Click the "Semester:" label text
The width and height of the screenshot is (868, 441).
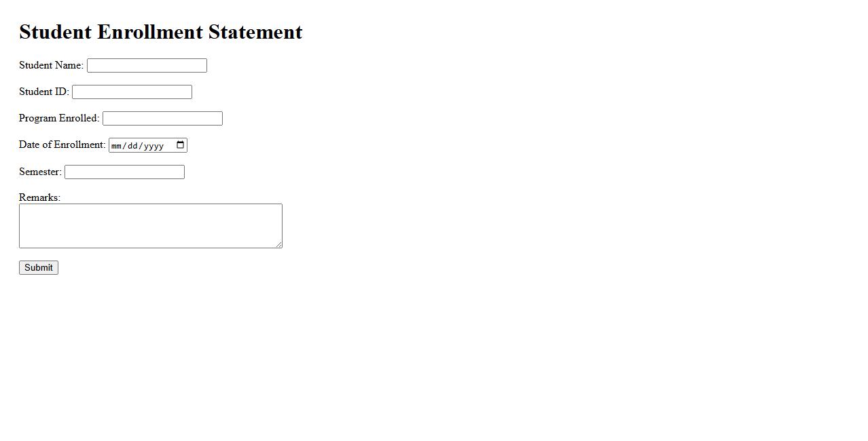(40, 172)
